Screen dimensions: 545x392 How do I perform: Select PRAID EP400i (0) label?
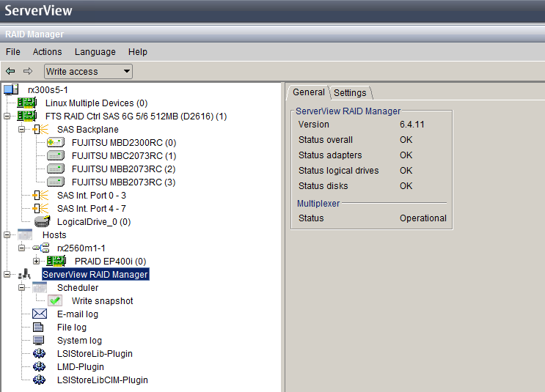(111, 262)
